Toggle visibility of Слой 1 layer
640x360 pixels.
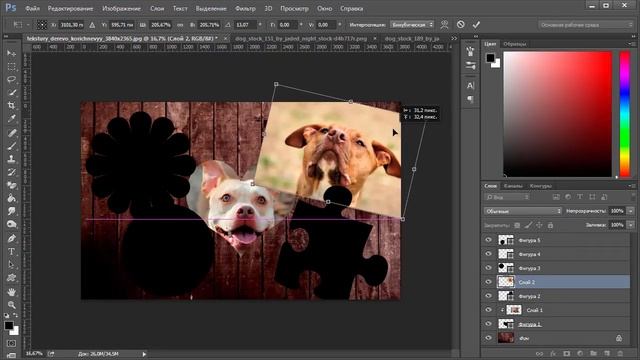click(x=488, y=310)
